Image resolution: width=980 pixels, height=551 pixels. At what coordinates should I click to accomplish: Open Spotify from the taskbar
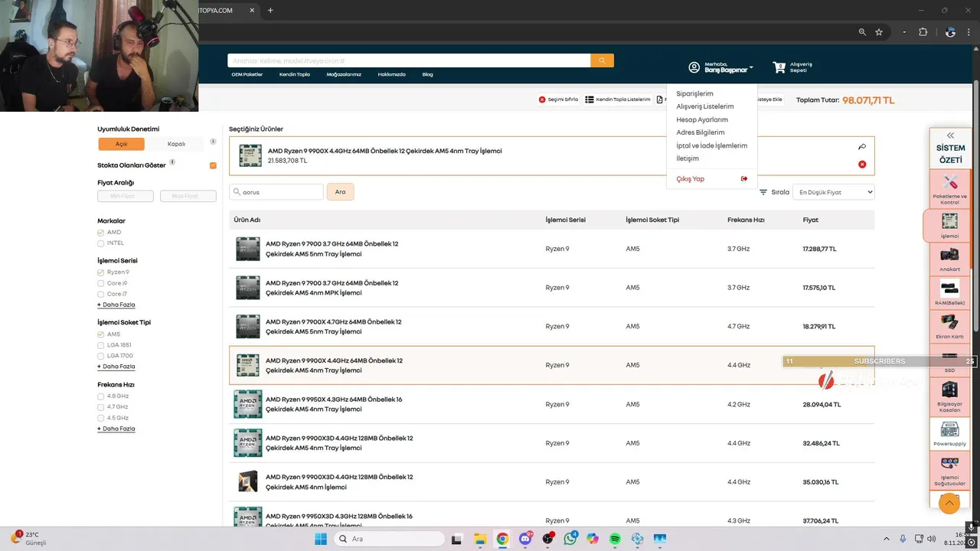point(616,539)
